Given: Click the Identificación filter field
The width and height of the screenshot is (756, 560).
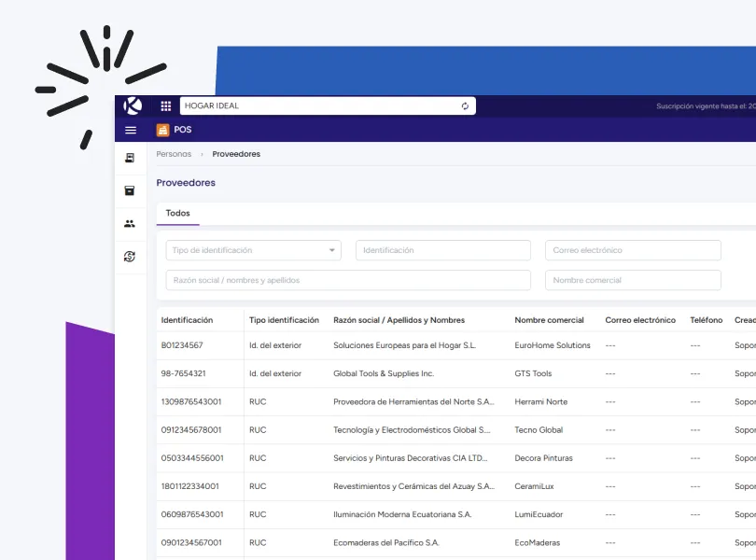Looking at the screenshot, I should tap(442, 250).
